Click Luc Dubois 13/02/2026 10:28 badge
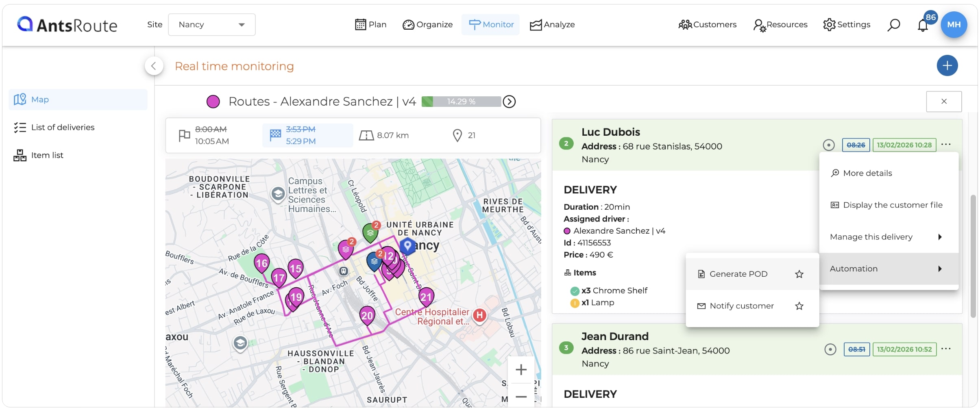Viewport: 980px width, 410px height. (904, 145)
